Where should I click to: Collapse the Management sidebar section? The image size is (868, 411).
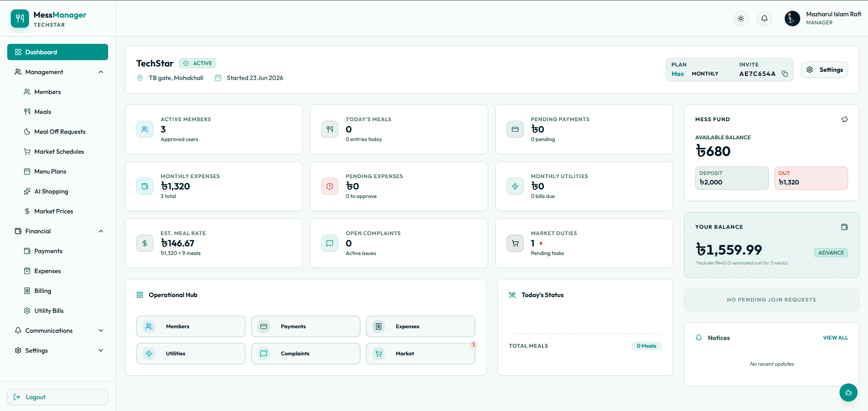coord(57,72)
